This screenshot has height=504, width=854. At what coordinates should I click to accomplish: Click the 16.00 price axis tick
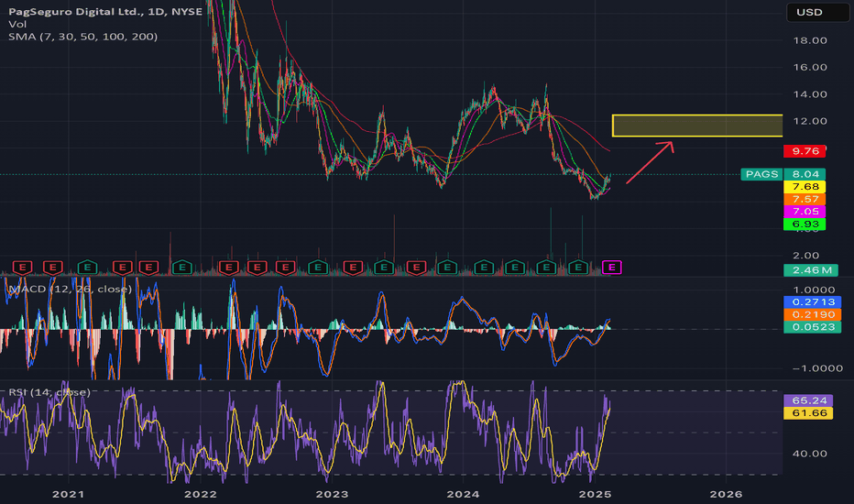[810, 67]
